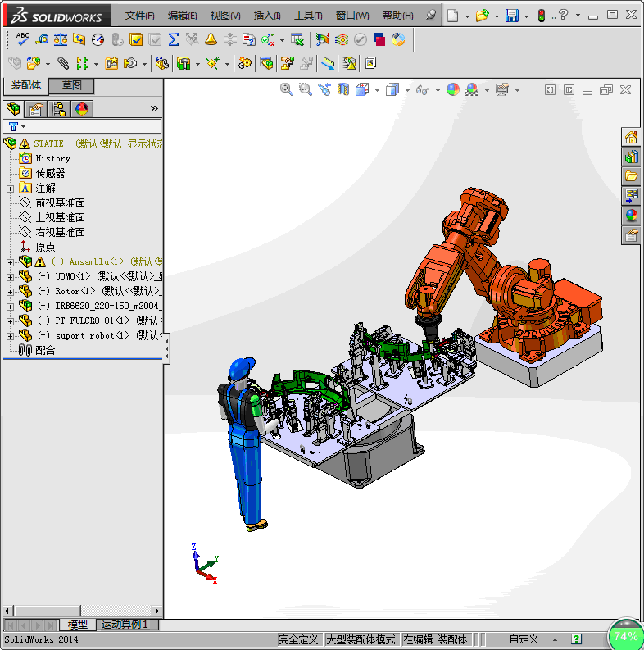This screenshot has height=650, width=644.
Task: Click Linear Component Pattern icon
Action: pos(82,63)
